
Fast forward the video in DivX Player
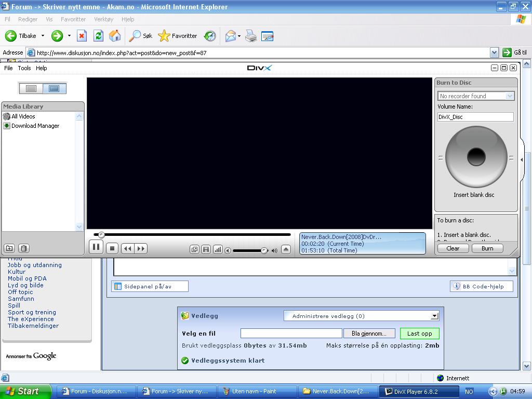pos(141,249)
